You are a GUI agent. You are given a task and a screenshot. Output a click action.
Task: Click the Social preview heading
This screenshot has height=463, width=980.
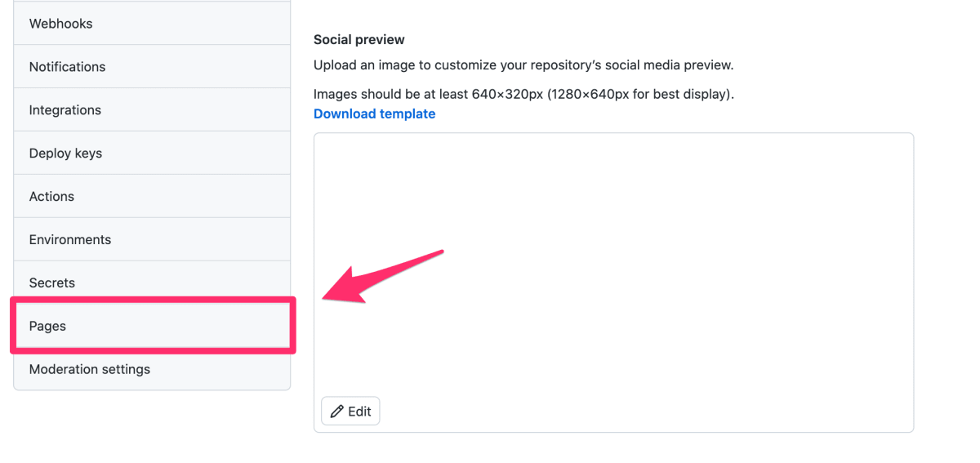(x=359, y=40)
